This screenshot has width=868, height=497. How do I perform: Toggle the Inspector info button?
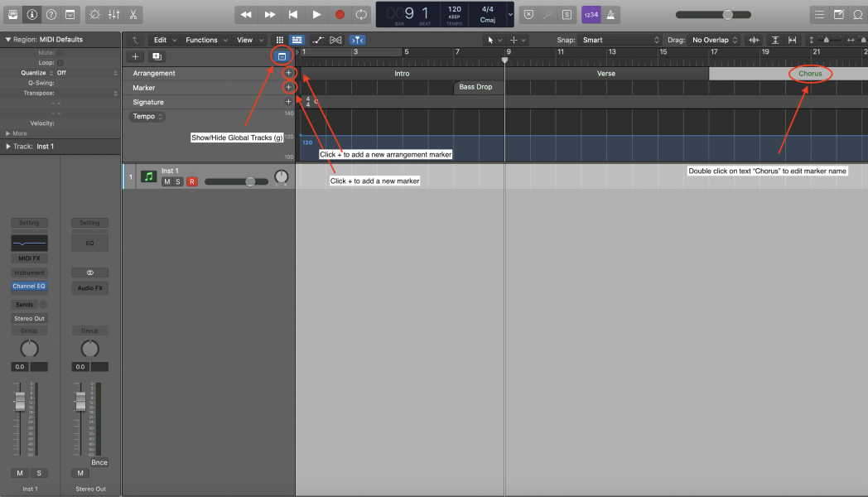tap(32, 14)
